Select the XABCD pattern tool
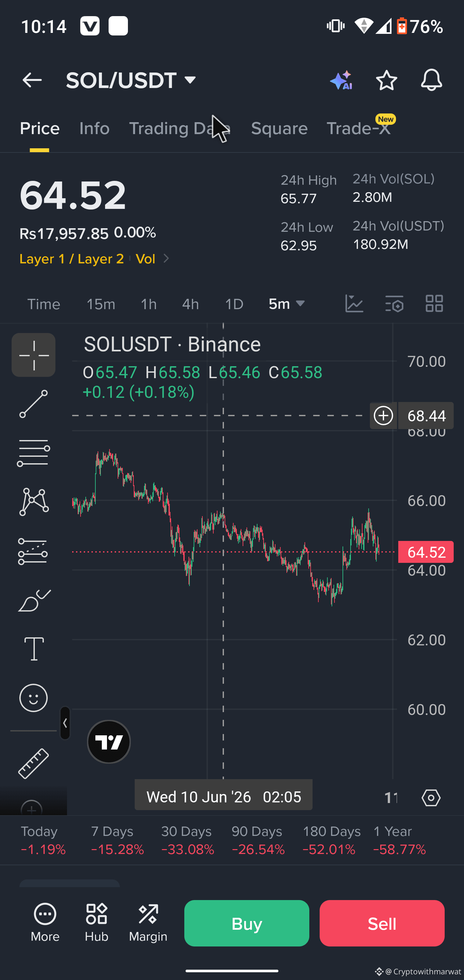 click(34, 502)
